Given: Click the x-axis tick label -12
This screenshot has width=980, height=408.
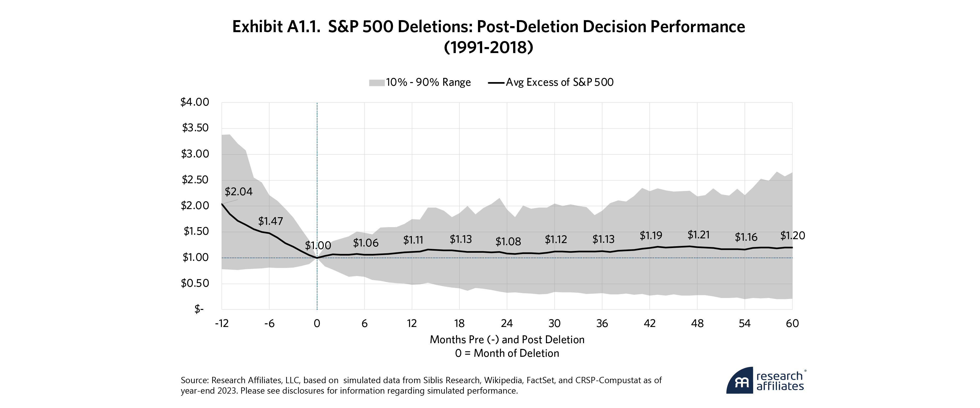Looking at the screenshot, I should [x=221, y=324].
